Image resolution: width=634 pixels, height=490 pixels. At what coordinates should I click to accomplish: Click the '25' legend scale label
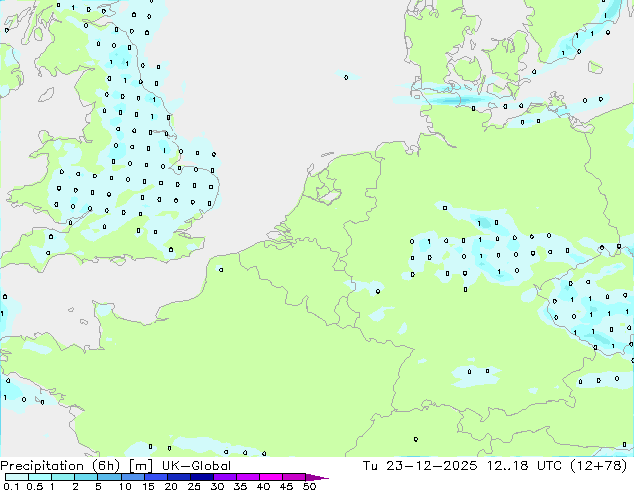coord(194,486)
